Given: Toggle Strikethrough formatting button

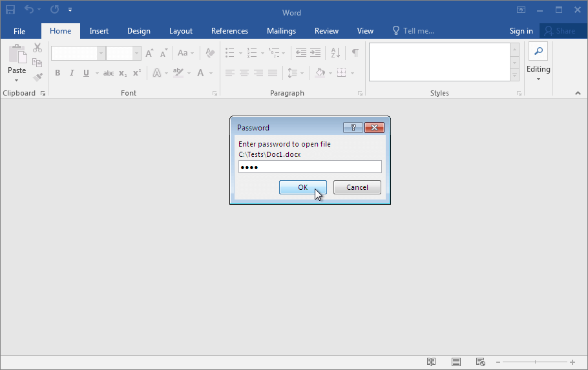Looking at the screenshot, I should (x=109, y=73).
